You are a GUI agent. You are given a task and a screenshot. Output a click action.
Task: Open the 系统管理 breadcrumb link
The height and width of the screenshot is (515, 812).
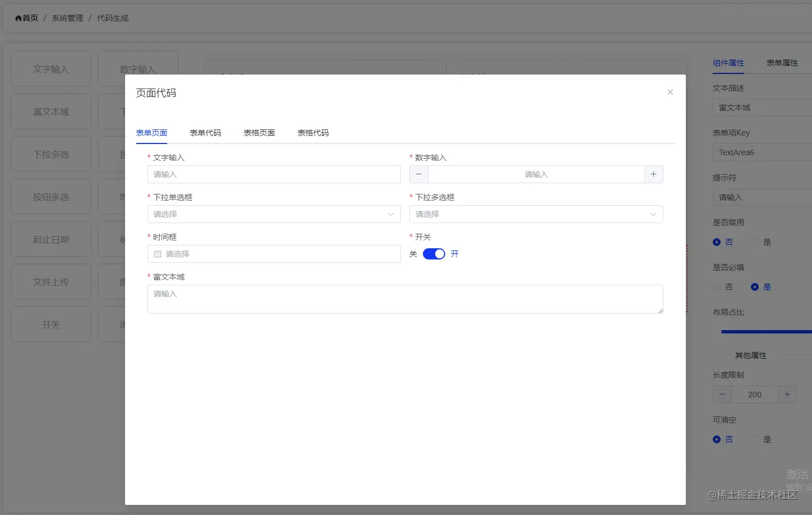coord(67,17)
